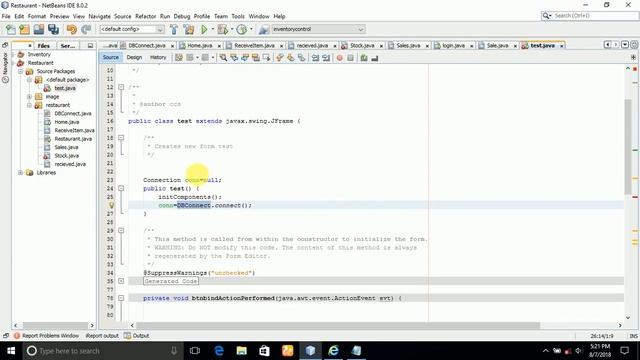The image size is (640, 360).
Task: Click the Find Next Occurrence icon
Action: [x=245, y=58]
